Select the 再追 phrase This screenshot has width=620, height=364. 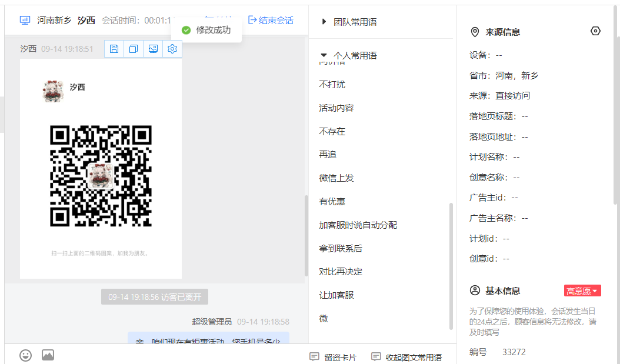pos(328,155)
